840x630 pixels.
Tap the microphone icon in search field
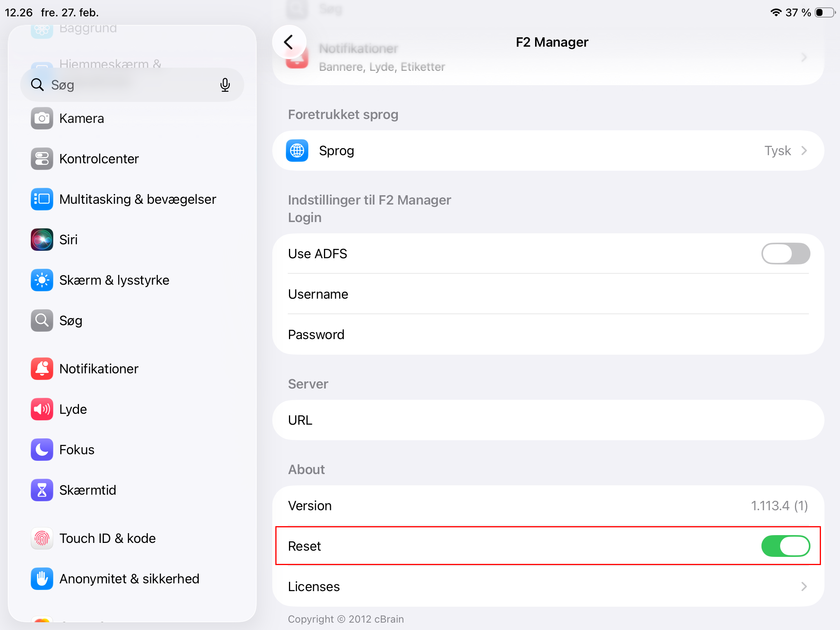pyautogui.click(x=225, y=85)
